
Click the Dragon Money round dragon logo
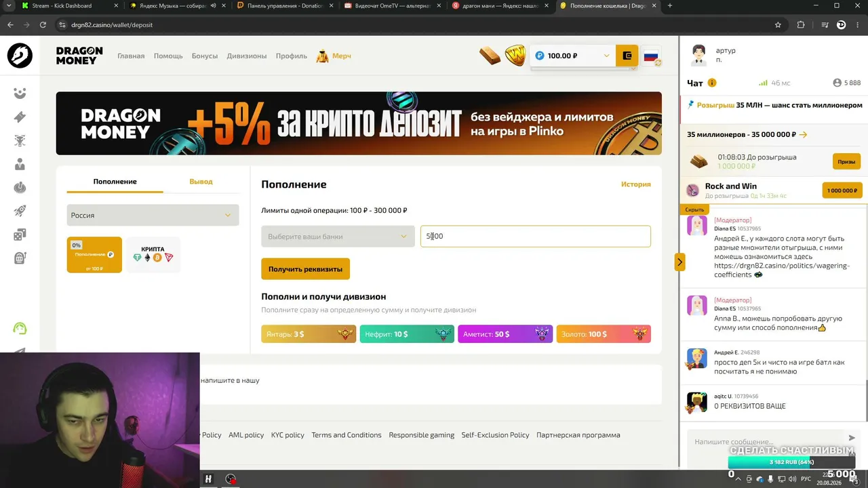(x=20, y=56)
